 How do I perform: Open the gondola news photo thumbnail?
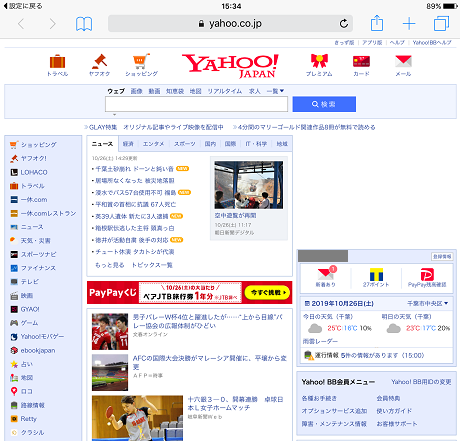[249, 185]
